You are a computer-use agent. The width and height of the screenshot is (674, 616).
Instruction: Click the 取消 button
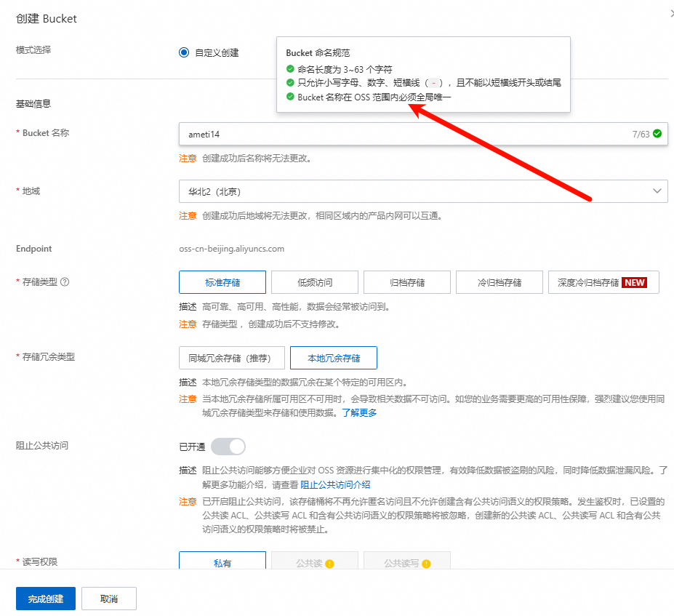[108, 599]
